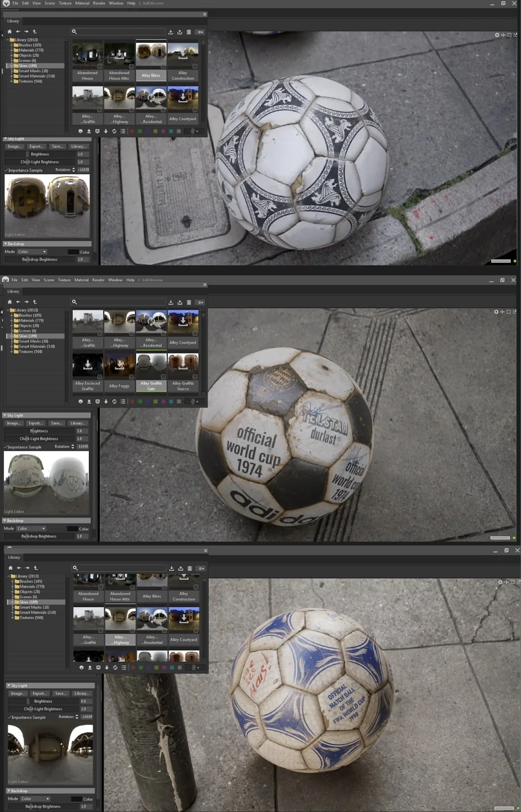
Task: Open Render menu in manhole-cover window
Action: tap(99, 3)
